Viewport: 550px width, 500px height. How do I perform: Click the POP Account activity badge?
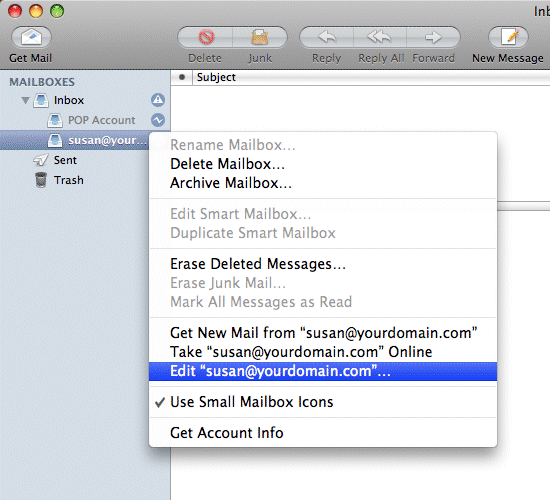click(x=158, y=120)
